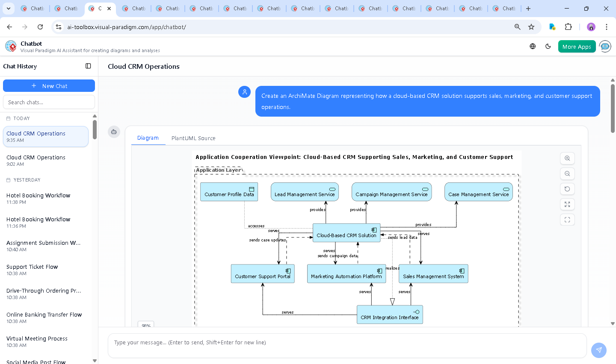Open the language selector globe icon
The height and width of the screenshot is (364, 616).
[x=533, y=46]
